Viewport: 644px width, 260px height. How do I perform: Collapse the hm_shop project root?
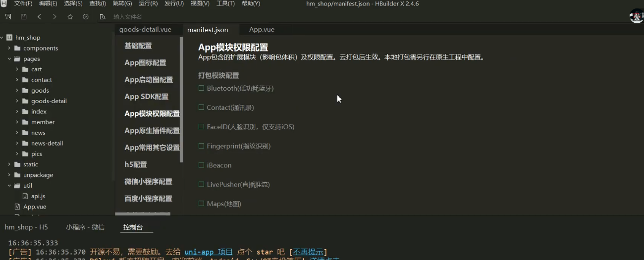(2, 38)
